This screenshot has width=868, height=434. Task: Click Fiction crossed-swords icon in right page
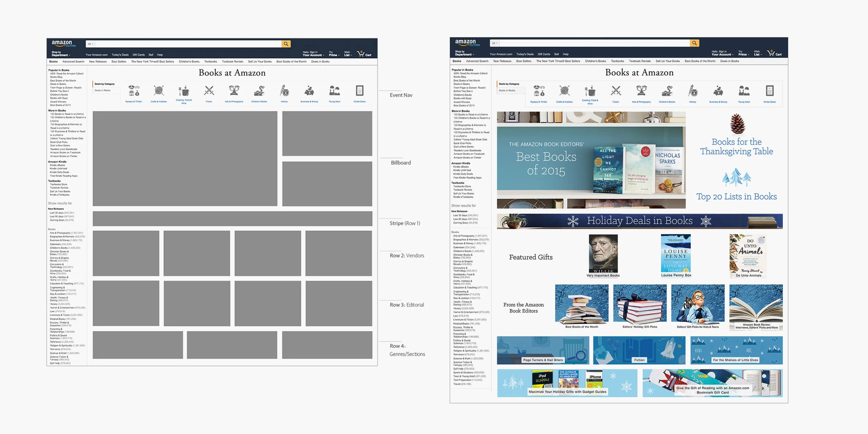(x=616, y=91)
